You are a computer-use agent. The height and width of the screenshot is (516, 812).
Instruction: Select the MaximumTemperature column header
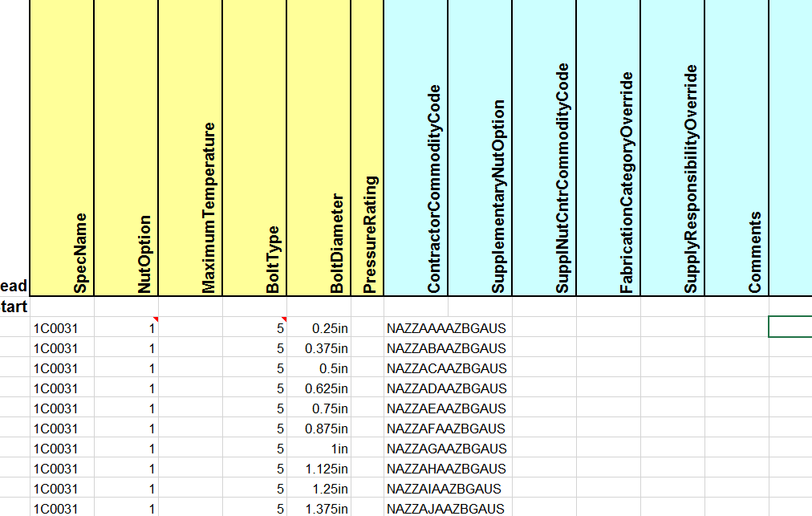[x=190, y=148]
